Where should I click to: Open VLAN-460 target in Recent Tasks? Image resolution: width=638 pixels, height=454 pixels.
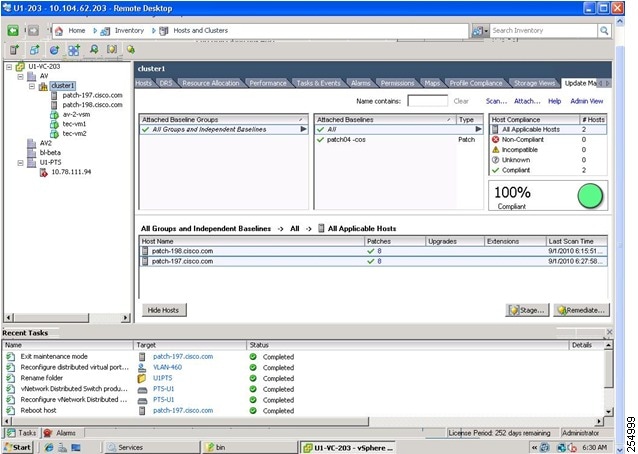point(167,367)
